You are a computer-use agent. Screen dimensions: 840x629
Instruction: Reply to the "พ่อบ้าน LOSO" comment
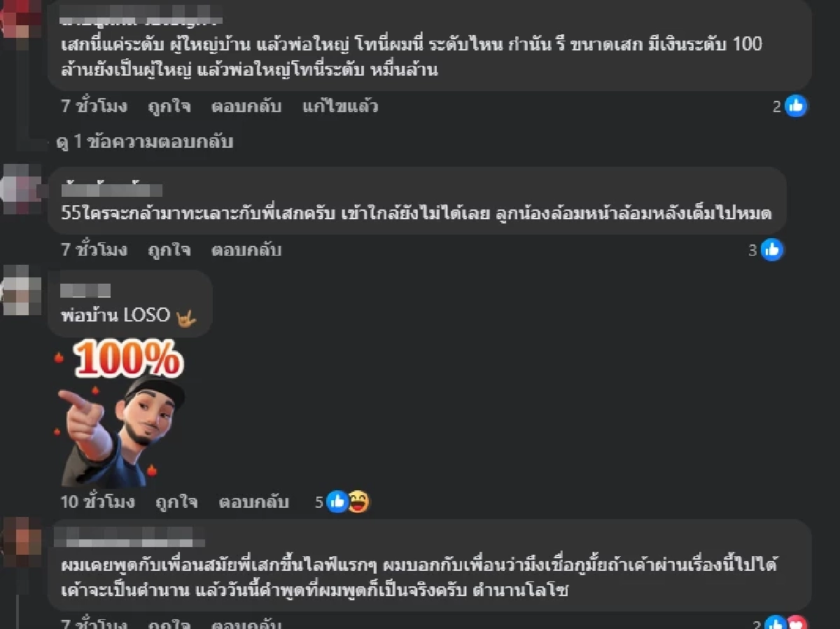[x=254, y=502]
